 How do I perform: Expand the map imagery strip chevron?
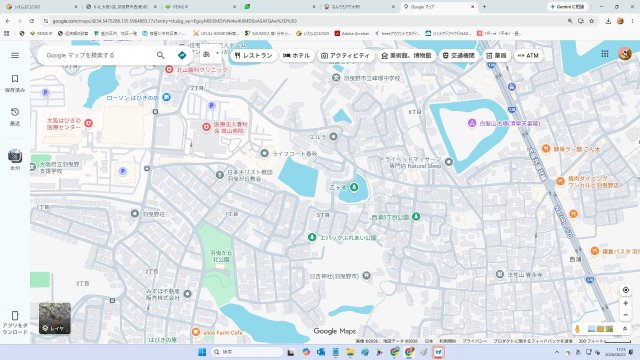(624, 329)
